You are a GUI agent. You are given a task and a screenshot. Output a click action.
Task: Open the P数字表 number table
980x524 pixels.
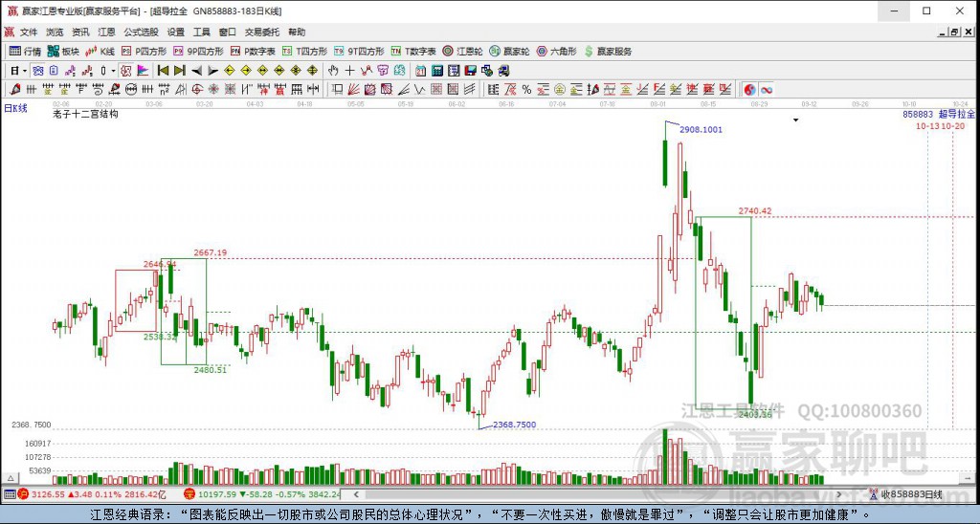[x=253, y=52]
